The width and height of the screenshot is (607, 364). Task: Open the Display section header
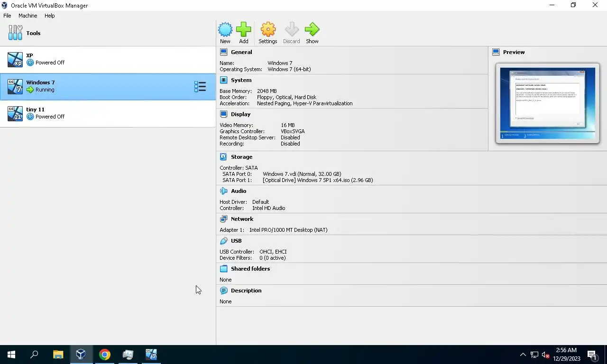[x=240, y=114]
